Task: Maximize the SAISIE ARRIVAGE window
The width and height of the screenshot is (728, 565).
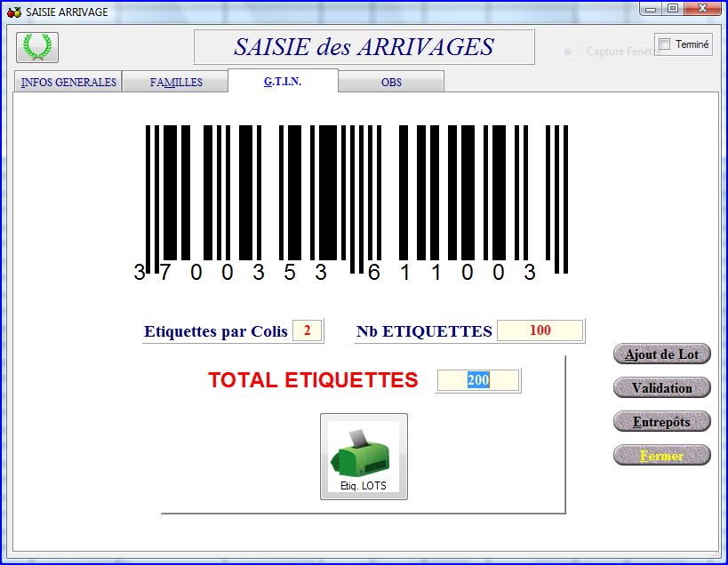Action: (x=673, y=9)
